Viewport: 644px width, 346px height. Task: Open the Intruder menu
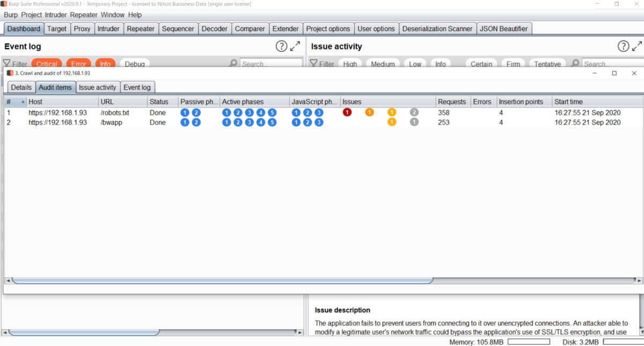tap(56, 15)
